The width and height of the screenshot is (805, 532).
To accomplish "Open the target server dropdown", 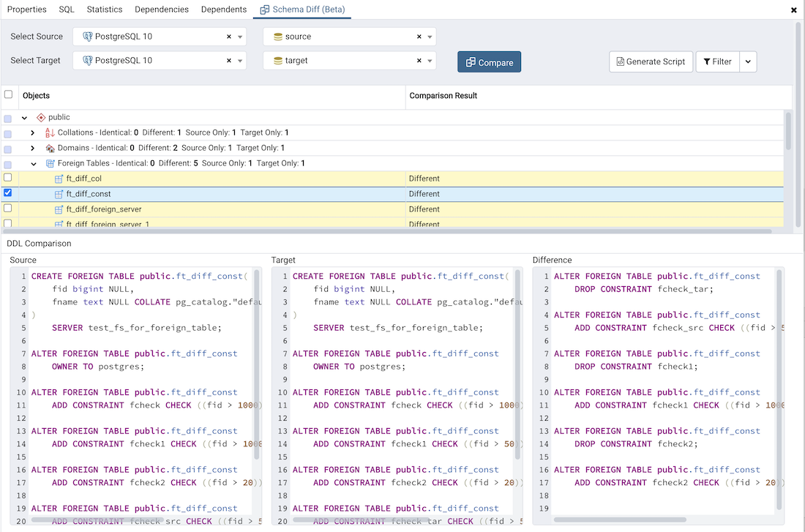I will (x=240, y=61).
